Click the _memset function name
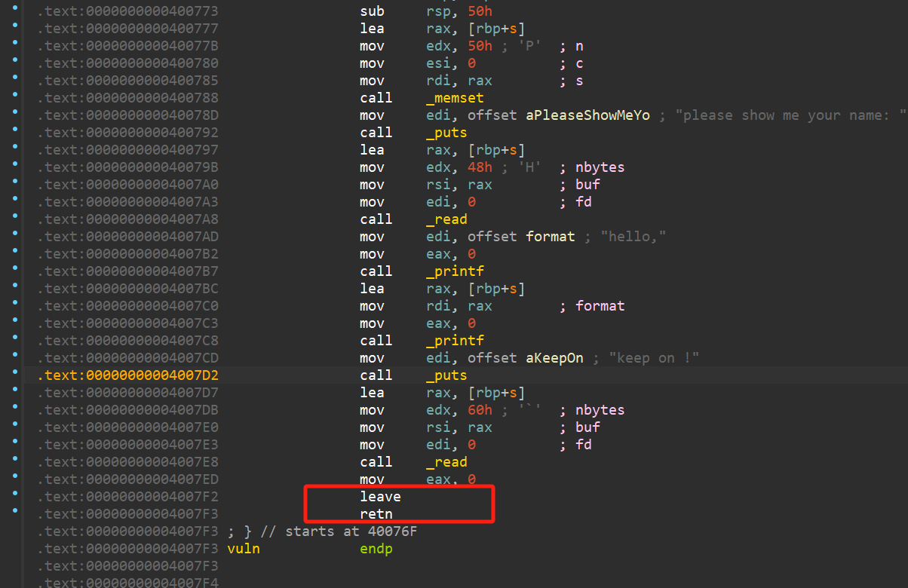Viewport: 908px width, 588px height. (455, 98)
